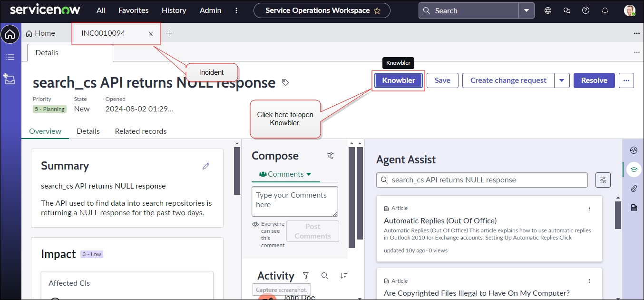Open more options for Automatic Replies article
Viewport: 644px width, 300px height.
(589, 209)
